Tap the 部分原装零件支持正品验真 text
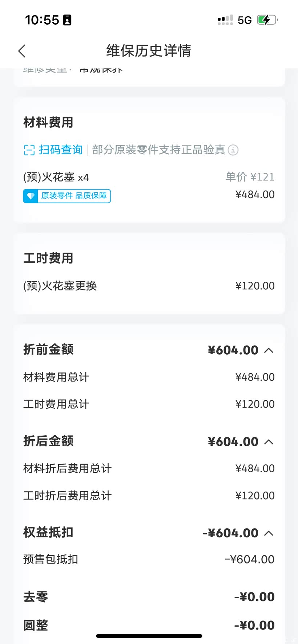Image resolution: width=298 pixels, height=644 pixels. [x=158, y=150]
